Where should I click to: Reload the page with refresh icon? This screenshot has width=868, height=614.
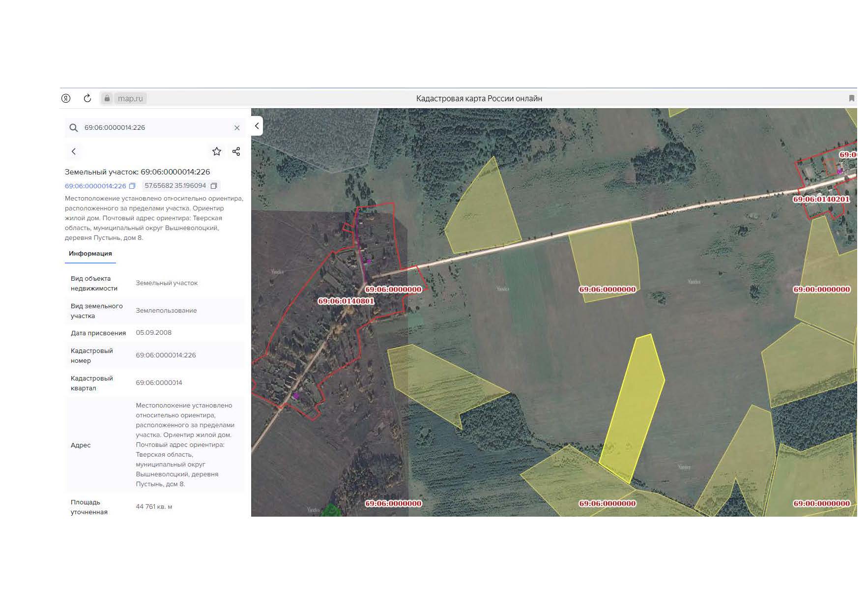pyautogui.click(x=87, y=98)
